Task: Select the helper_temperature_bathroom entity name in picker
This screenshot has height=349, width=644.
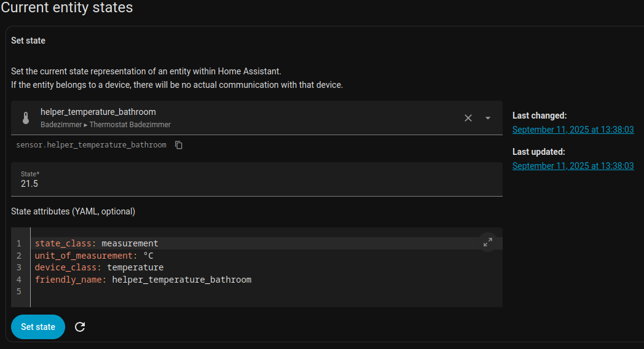Action: [98, 112]
